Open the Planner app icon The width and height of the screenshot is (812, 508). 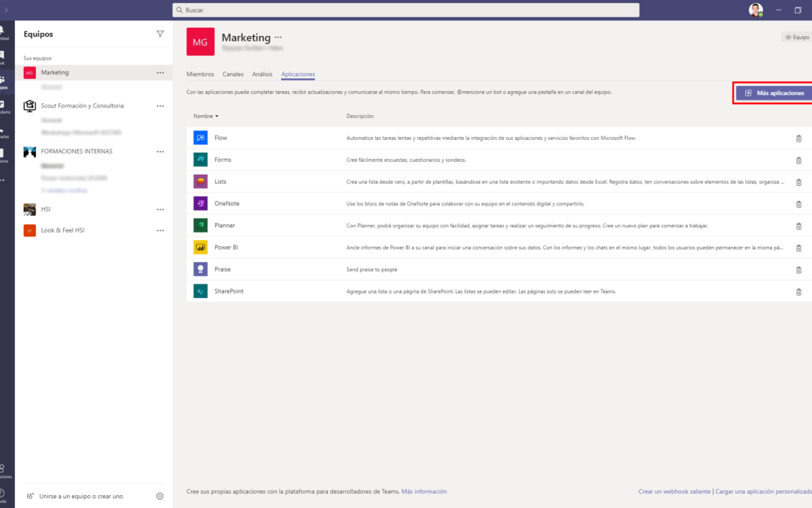[x=201, y=226]
